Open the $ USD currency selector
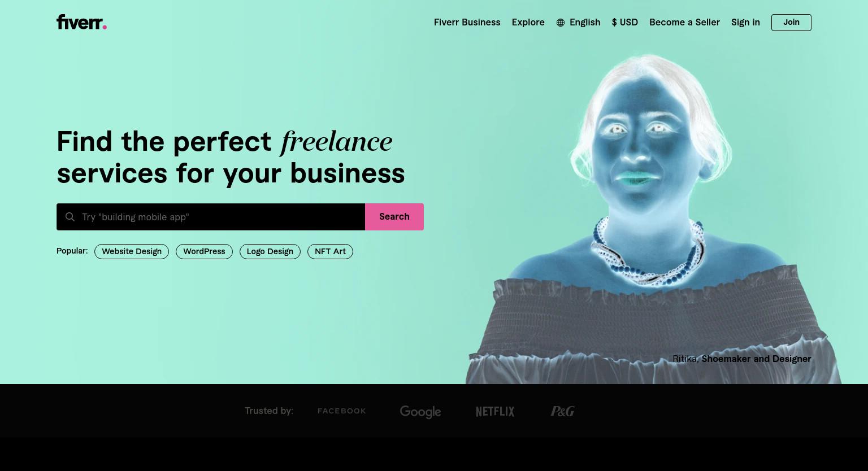Image resolution: width=868 pixels, height=471 pixels. coord(625,23)
